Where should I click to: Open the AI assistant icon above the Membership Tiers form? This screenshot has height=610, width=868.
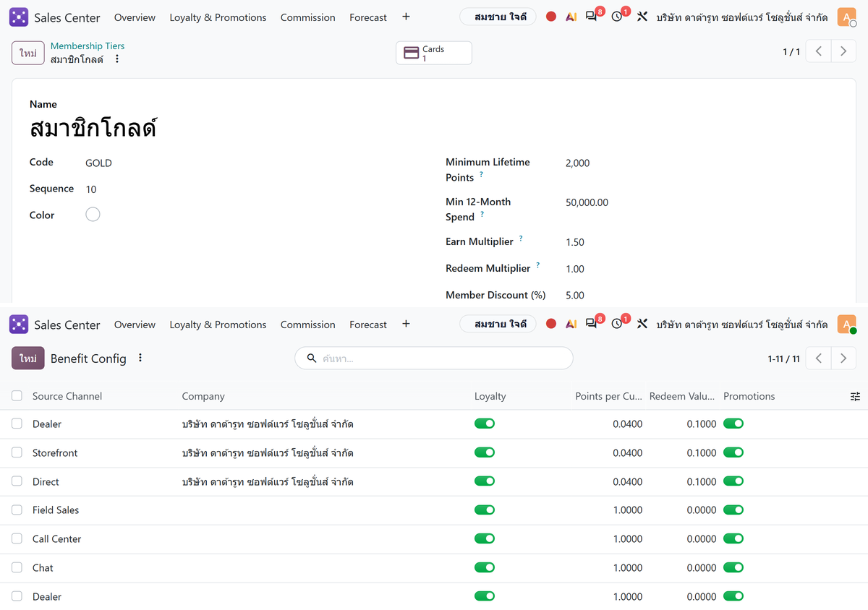pyautogui.click(x=571, y=17)
